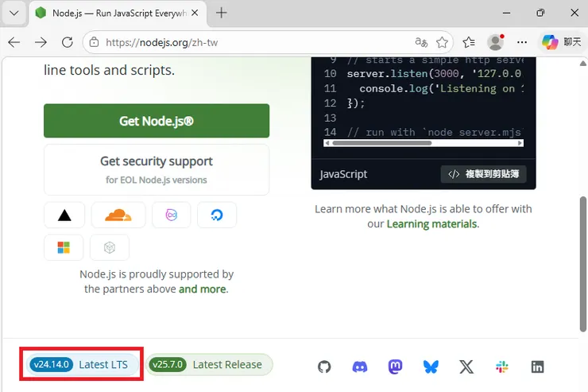
Task: Open the Vercel triangle partner logo
Action: click(x=64, y=215)
